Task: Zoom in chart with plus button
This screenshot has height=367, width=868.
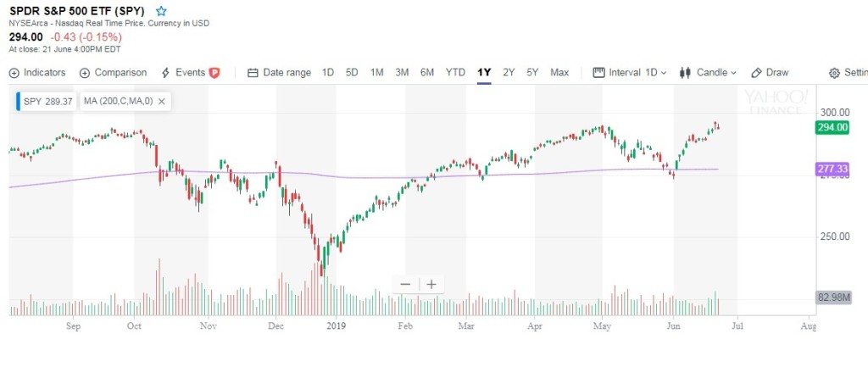Action: (x=431, y=285)
